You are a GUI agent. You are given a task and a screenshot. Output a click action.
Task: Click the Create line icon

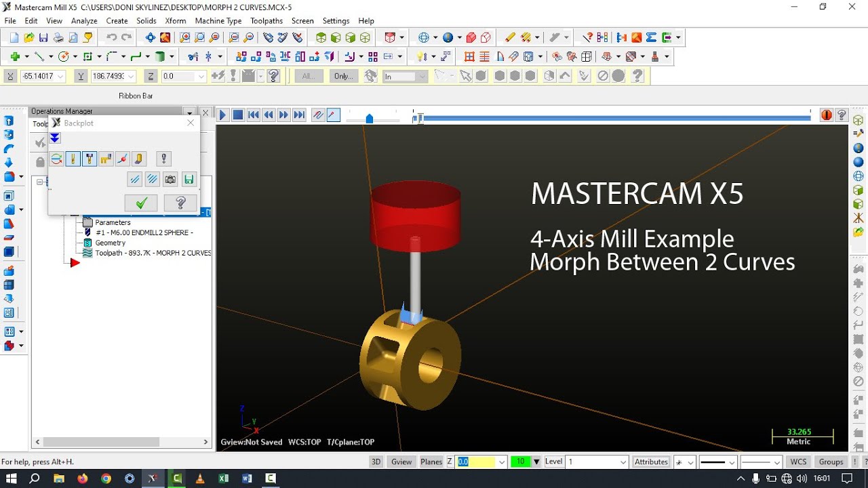pos(39,57)
